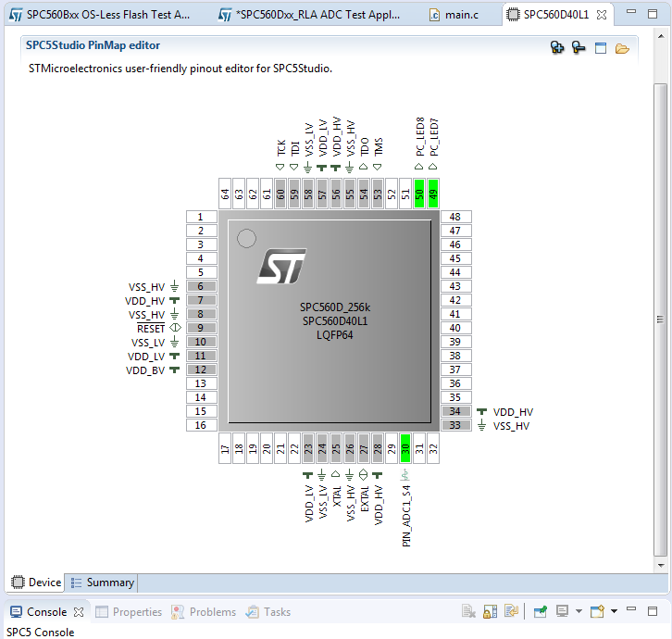The image size is (672, 639).
Task: Expand the display selected console dropdown arrow
Action: pyautogui.click(x=579, y=611)
